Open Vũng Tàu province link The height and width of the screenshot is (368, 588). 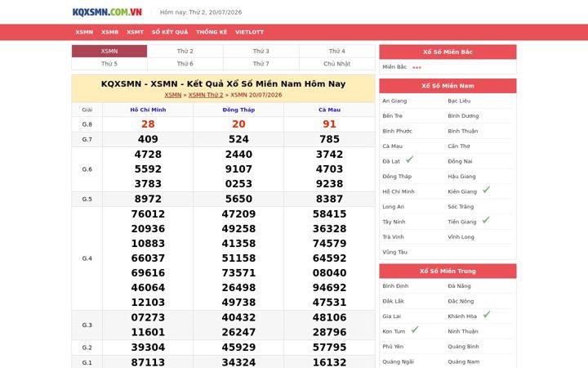tap(395, 252)
